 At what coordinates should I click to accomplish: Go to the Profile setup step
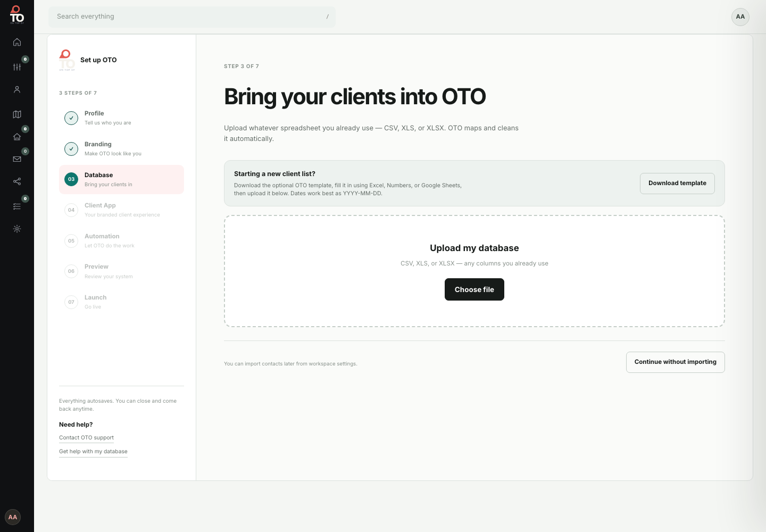(x=121, y=118)
